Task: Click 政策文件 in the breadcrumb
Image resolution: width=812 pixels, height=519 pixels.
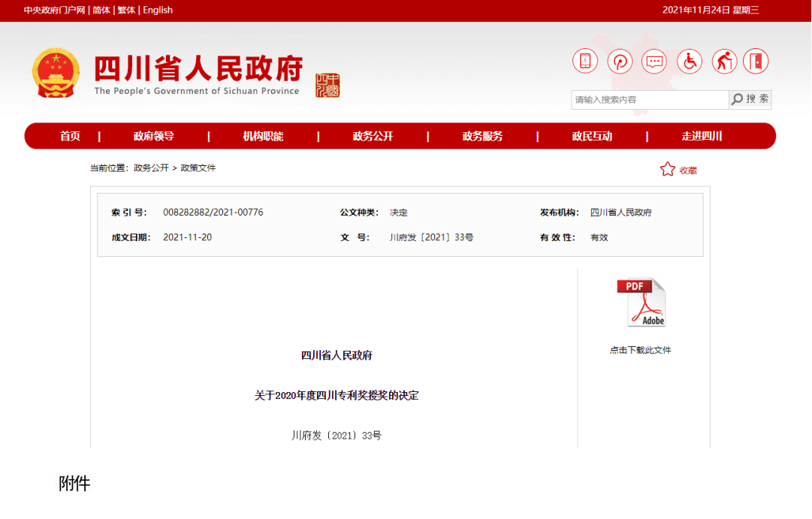Action: click(198, 167)
